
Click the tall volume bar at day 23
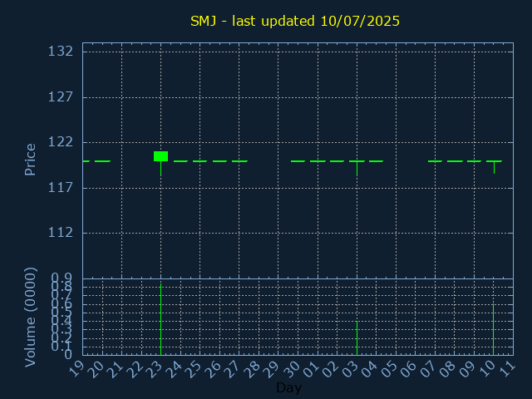click(160, 319)
